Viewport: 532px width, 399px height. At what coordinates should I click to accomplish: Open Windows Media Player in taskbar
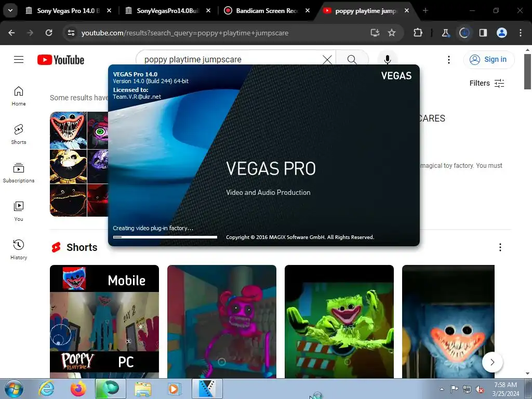coord(175,389)
